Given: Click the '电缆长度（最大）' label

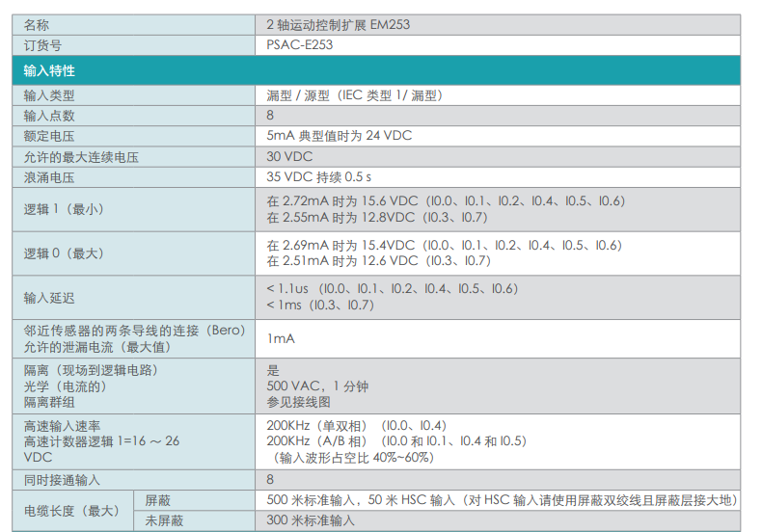Looking at the screenshot, I should (71, 511).
